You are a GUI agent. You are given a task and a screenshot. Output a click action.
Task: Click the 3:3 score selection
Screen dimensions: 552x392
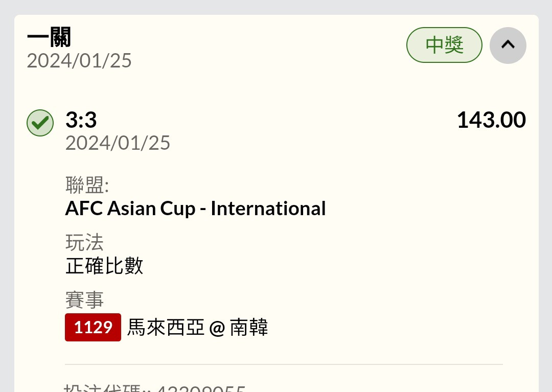pos(81,120)
